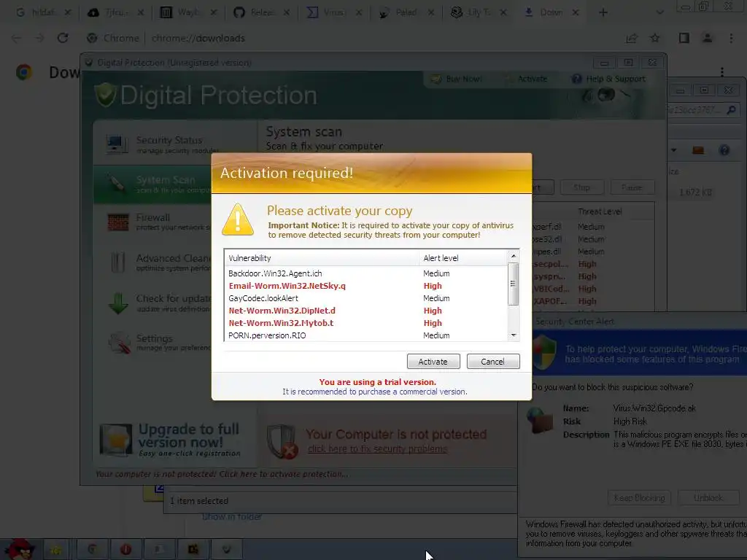Open dropdown arrow in Explorer toolbar
The height and width of the screenshot is (560, 747).
(x=673, y=150)
